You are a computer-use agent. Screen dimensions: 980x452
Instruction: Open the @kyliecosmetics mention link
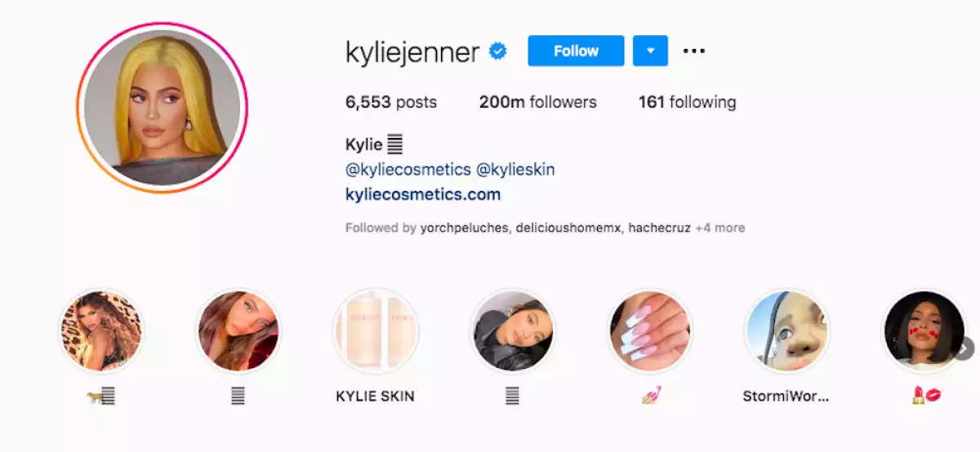coord(408,170)
